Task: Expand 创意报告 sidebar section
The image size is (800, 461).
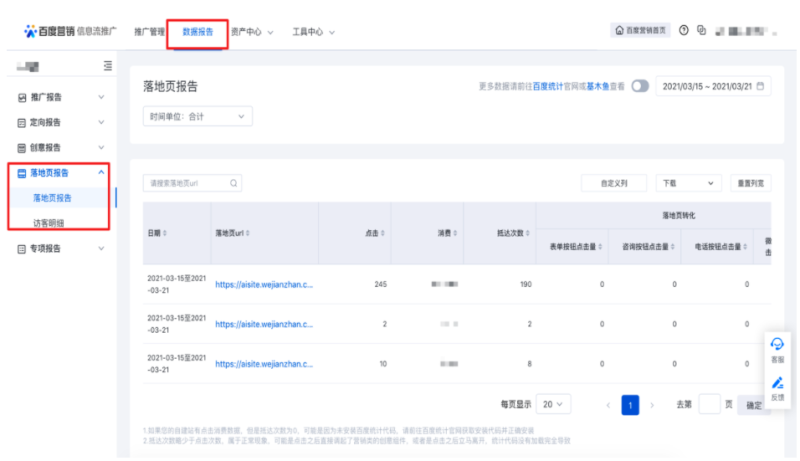Action: 101,147
